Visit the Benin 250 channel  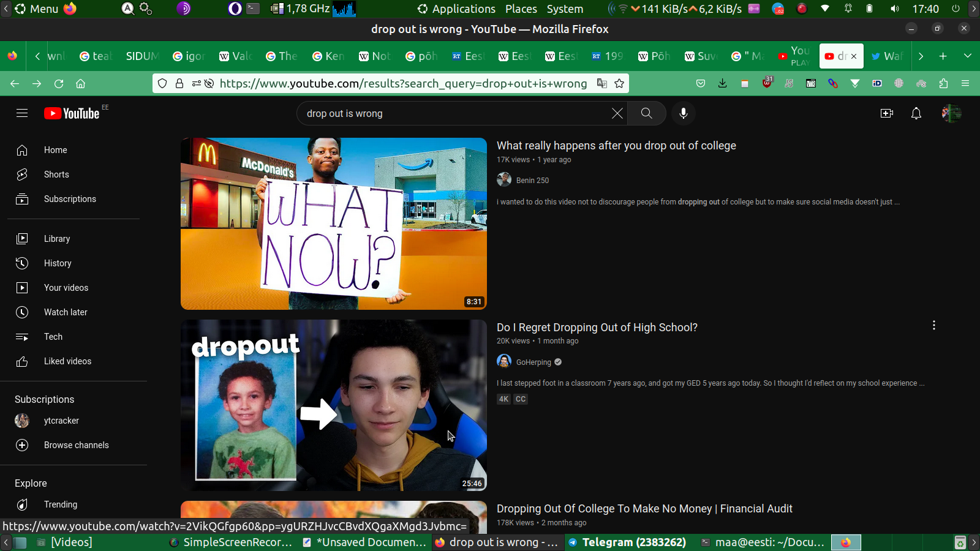point(532,181)
